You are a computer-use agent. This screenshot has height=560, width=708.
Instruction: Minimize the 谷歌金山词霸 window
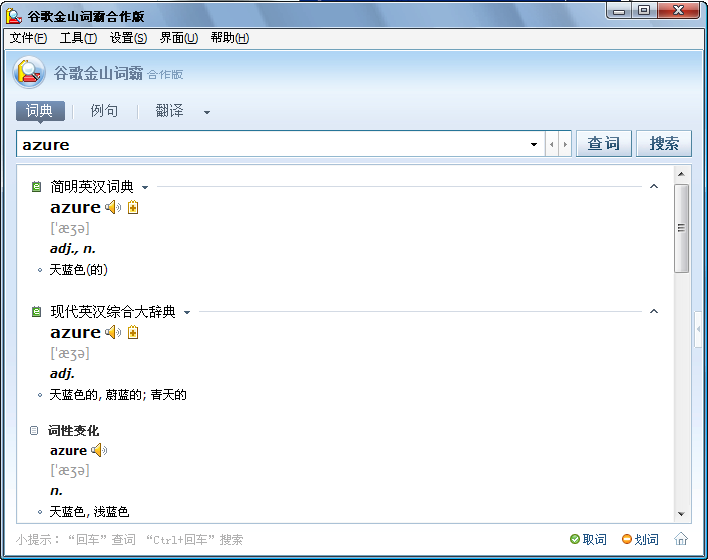click(619, 11)
